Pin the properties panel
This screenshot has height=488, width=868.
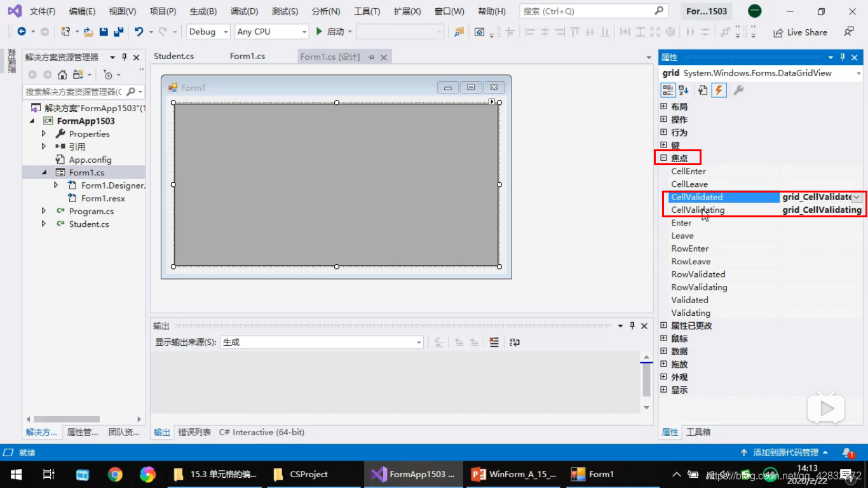point(843,57)
